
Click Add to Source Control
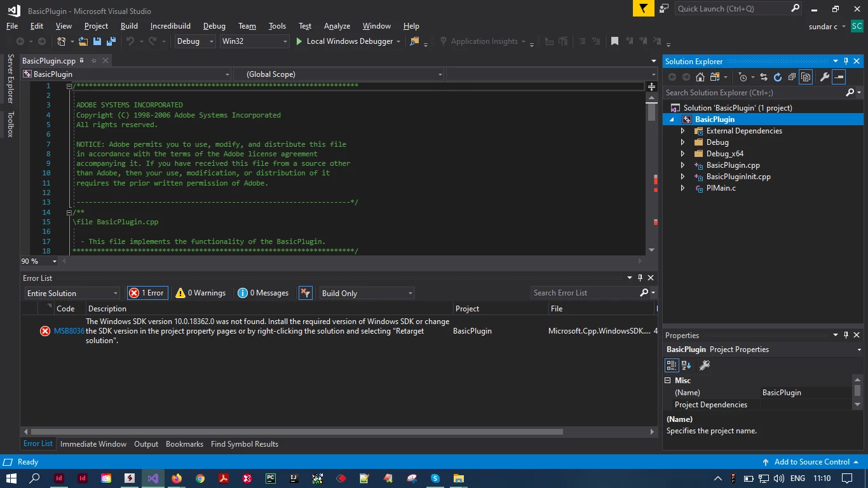point(811,462)
